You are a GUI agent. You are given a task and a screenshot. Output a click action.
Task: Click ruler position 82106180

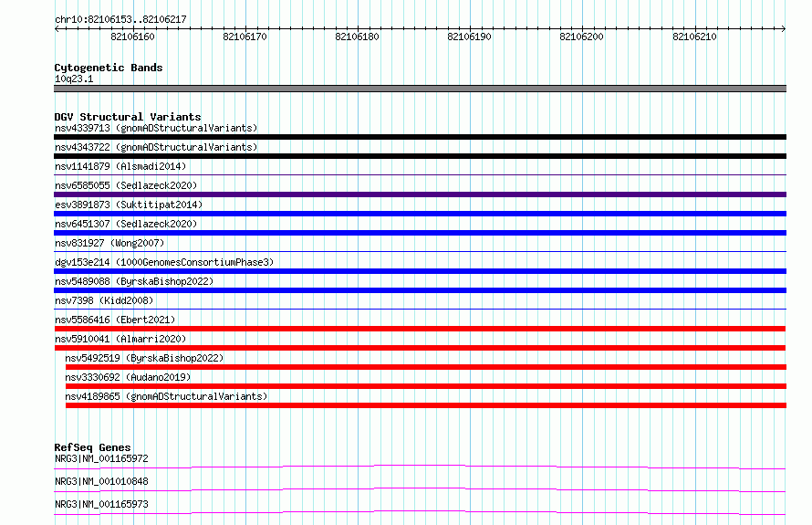point(358,37)
